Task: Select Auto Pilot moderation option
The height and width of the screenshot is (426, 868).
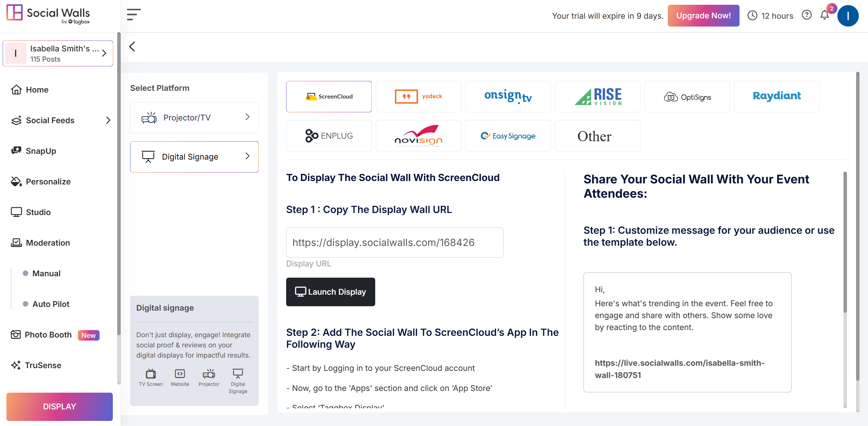Action: [51, 304]
